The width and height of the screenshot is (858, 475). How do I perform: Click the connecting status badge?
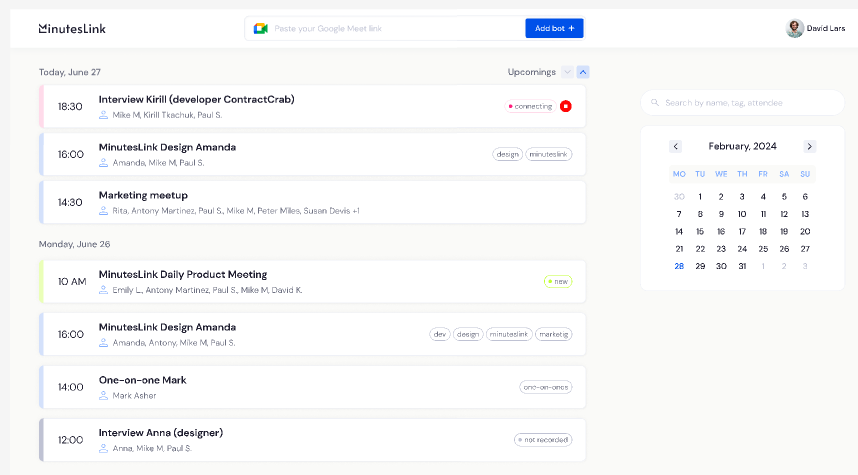coord(530,106)
